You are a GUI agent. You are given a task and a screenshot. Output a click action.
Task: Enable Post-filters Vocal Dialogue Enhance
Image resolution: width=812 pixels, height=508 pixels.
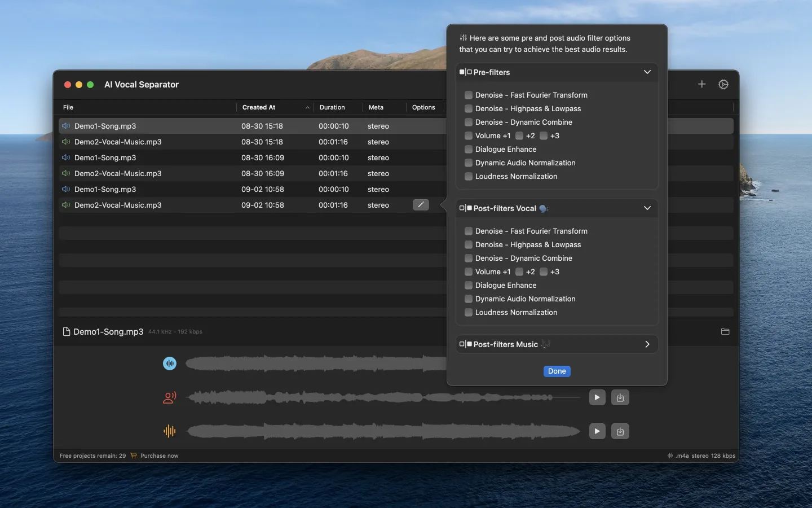pyautogui.click(x=469, y=285)
